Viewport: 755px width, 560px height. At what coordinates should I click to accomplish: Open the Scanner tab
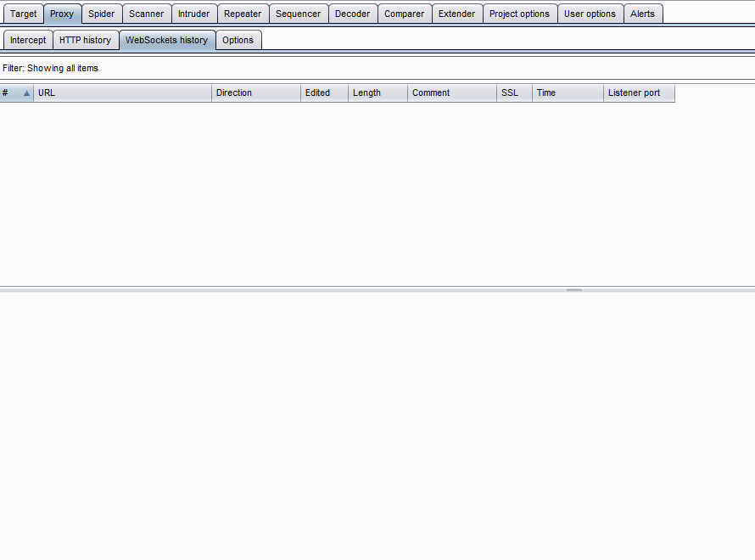(x=147, y=14)
